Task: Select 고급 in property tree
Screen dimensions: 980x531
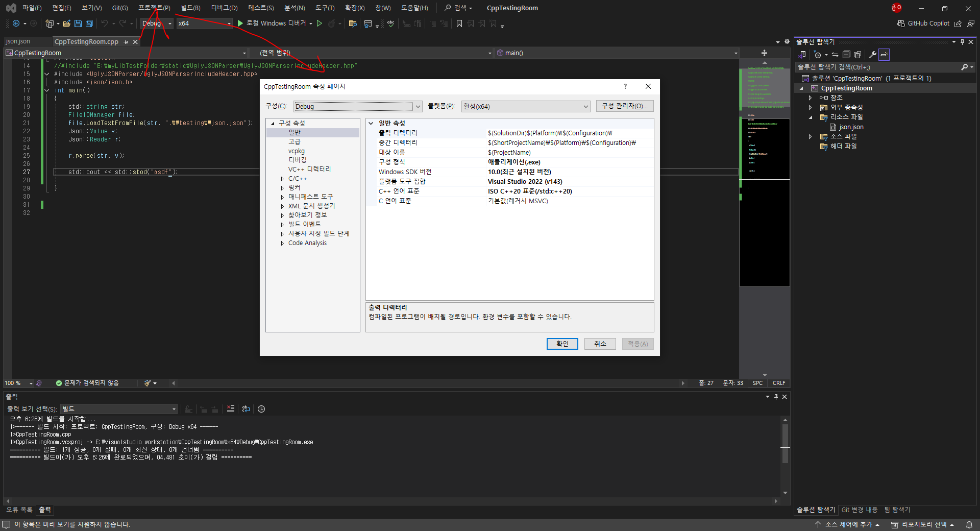Action: coord(295,142)
